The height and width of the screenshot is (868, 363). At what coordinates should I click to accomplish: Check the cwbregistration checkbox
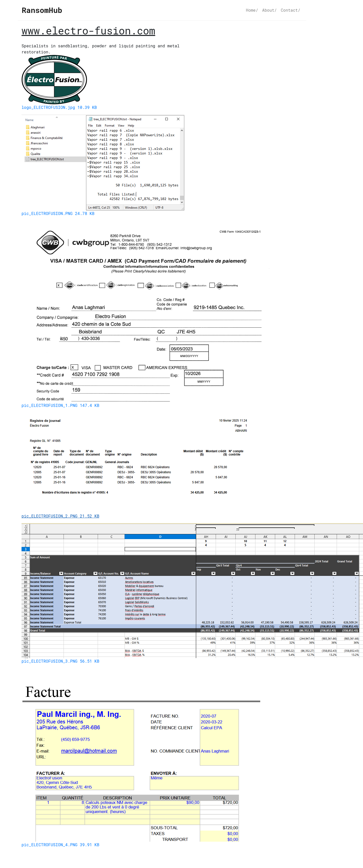click(x=102, y=285)
